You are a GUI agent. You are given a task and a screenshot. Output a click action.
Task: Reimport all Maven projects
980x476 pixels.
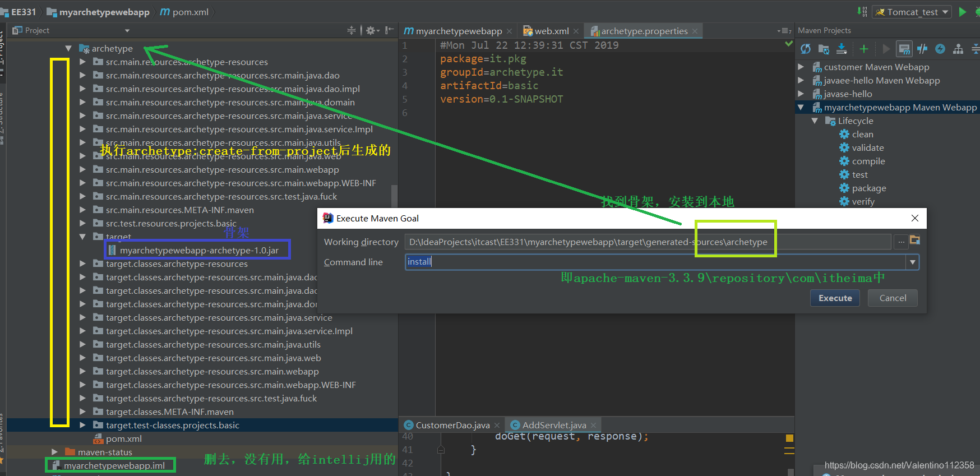pos(806,49)
